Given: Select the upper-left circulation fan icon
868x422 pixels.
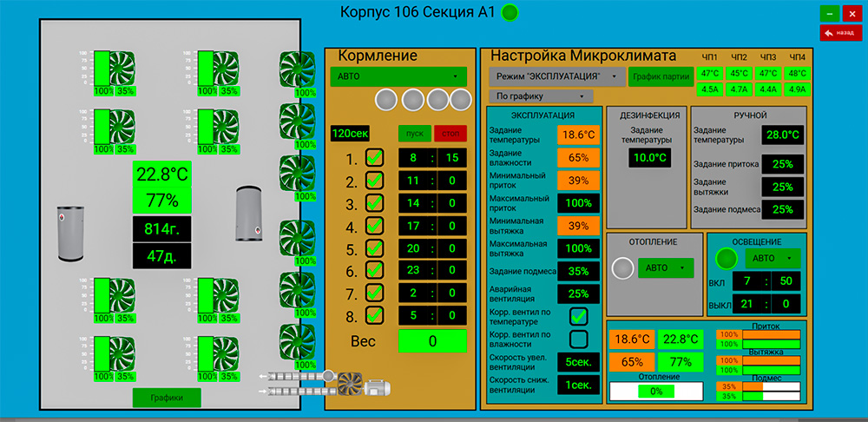Looking at the screenshot, I should tap(115, 67).
